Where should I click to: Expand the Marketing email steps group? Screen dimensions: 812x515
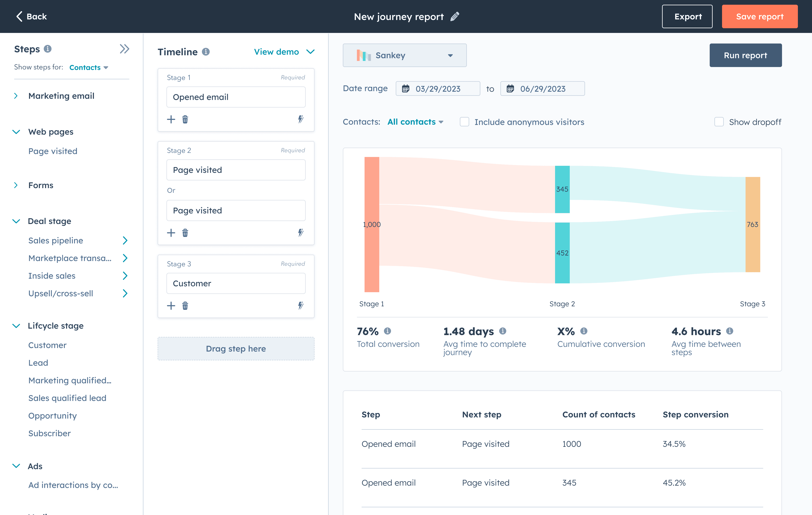coord(16,96)
